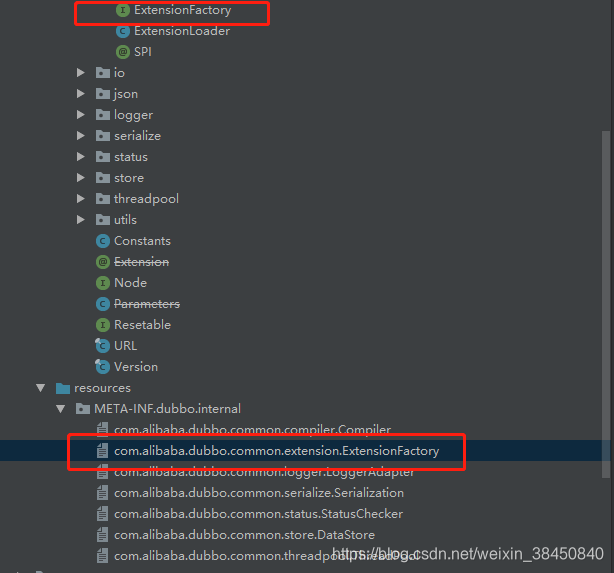Select com.alibaba.dubbo.common.compiler.Compiler file
Screen dimensions: 614x573
[x=253, y=430]
